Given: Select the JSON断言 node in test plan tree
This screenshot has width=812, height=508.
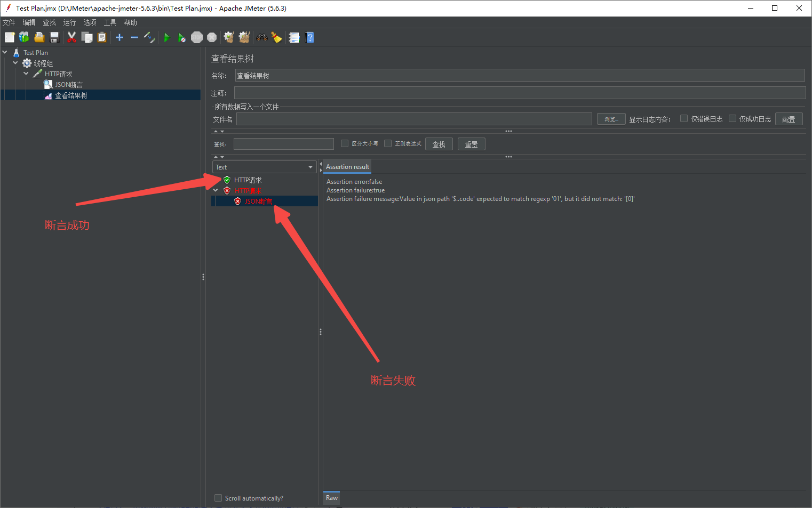Looking at the screenshot, I should click(69, 85).
